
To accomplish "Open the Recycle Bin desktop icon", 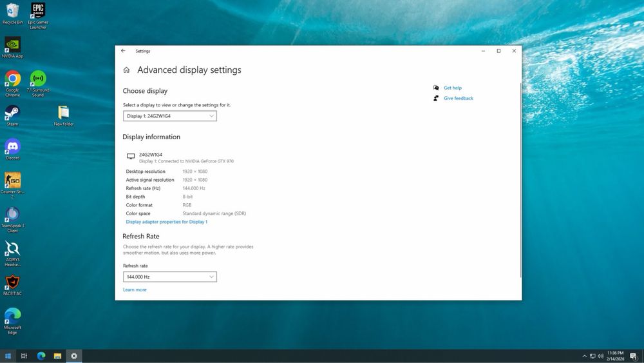I will pyautogui.click(x=13, y=14).
